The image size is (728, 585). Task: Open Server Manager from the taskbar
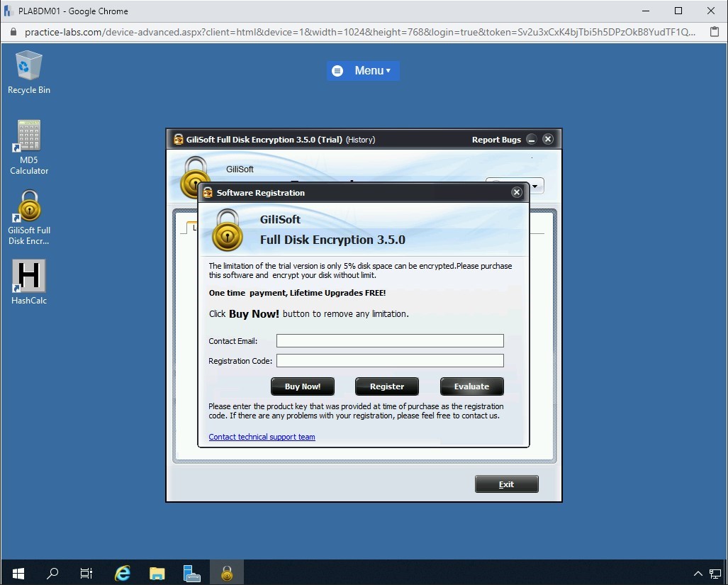coord(191,573)
